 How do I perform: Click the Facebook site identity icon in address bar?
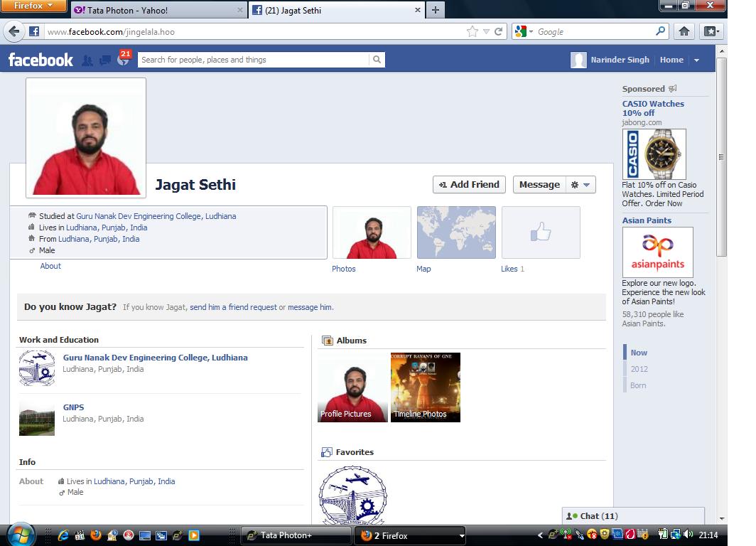point(34,31)
